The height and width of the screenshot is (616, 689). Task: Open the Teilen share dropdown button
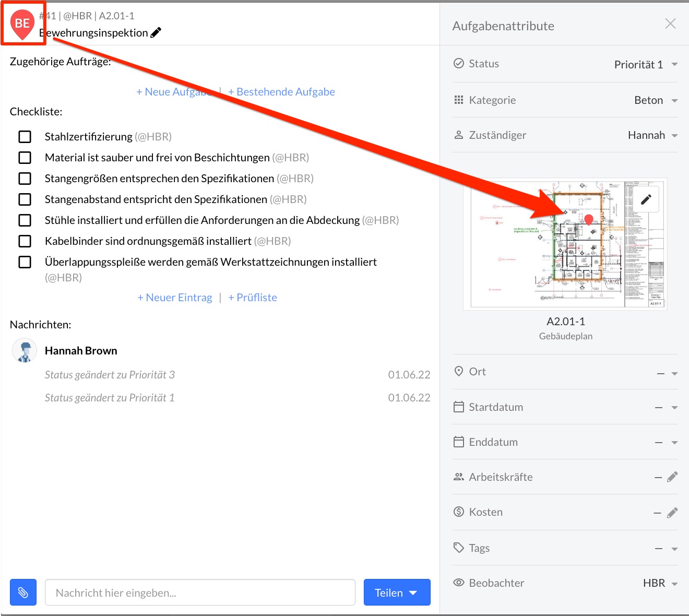pyautogui.click(x=397, y=593)
